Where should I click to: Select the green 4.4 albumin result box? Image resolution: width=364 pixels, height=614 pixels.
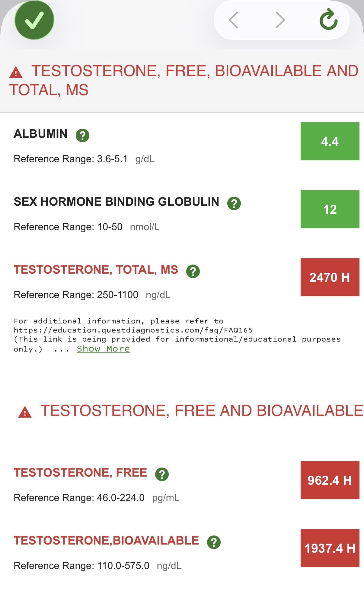330,141
